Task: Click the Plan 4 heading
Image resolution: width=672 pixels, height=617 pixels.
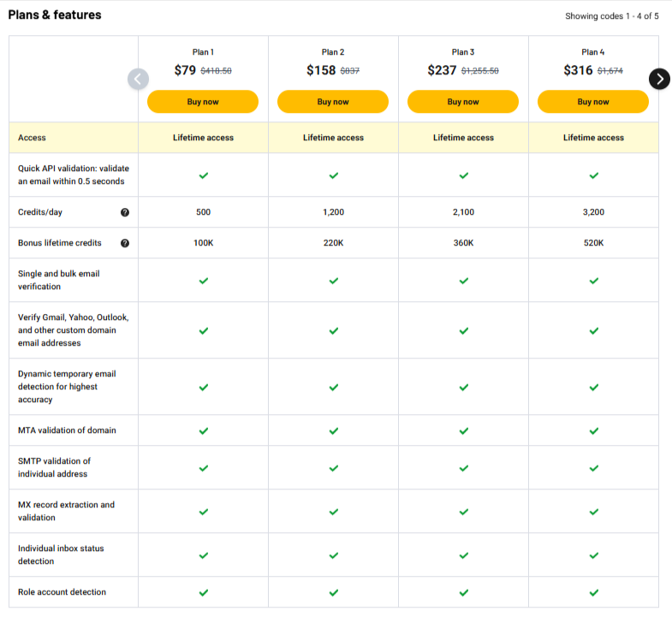Action: [x=593, y=52]
